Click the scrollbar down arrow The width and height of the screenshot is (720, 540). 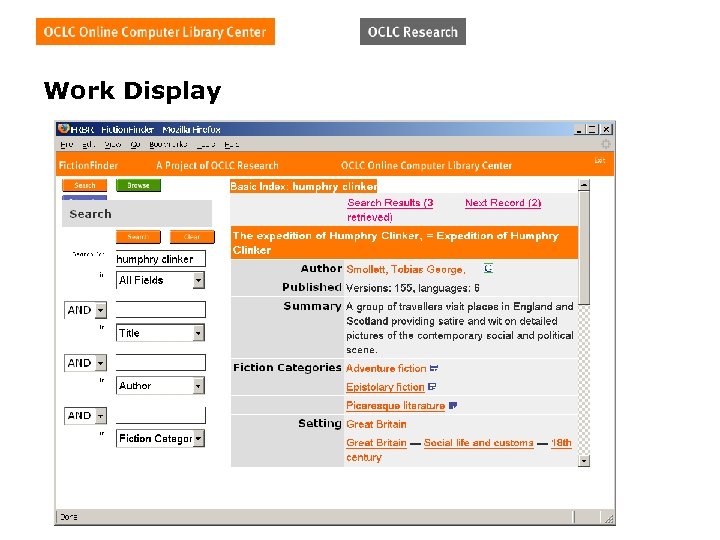pos(584,461)
